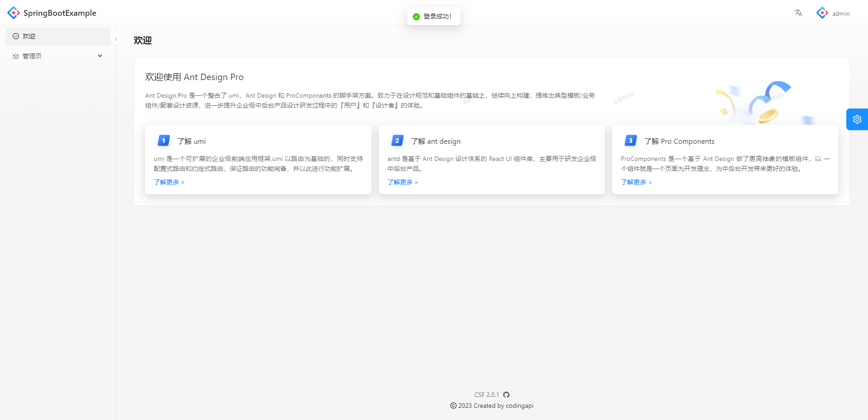Select the 欢迎 menu item
This screenshot has width=868, height=420.
click(x=58, y=36)
